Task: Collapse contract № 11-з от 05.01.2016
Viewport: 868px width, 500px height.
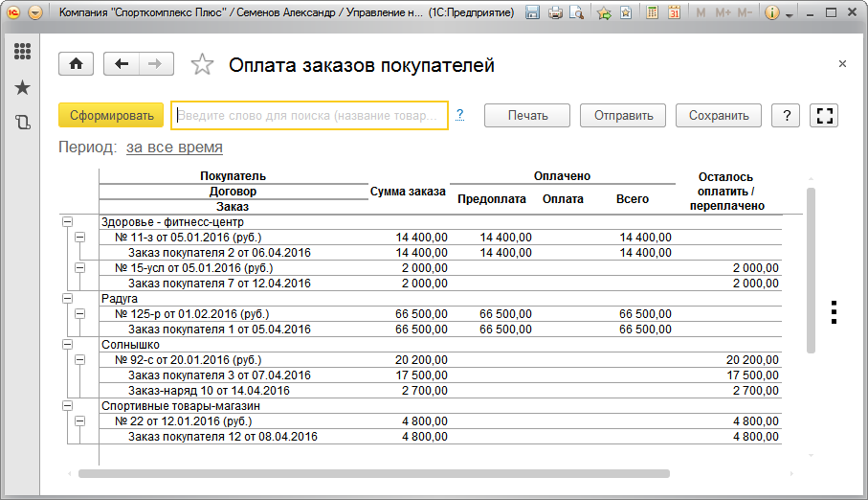Action: (80, 238)
